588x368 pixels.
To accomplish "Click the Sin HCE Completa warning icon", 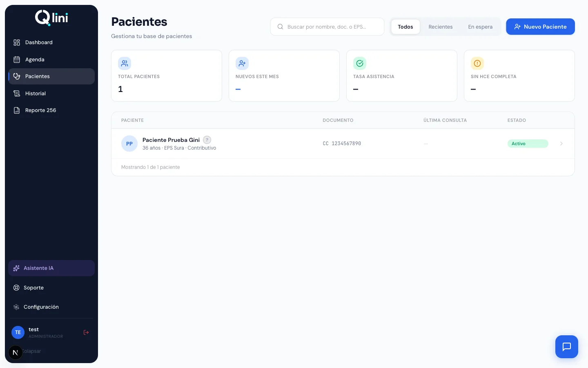I will tap(477, 63).
